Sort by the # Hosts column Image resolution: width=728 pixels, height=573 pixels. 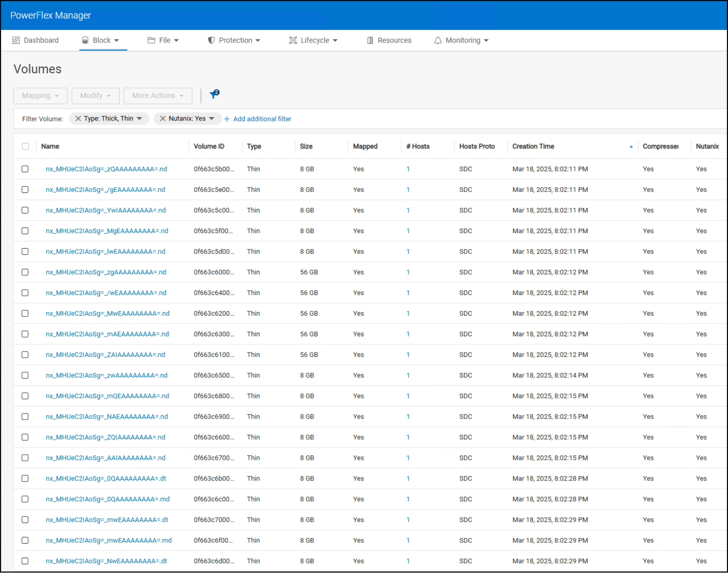[x=418, y=146]
